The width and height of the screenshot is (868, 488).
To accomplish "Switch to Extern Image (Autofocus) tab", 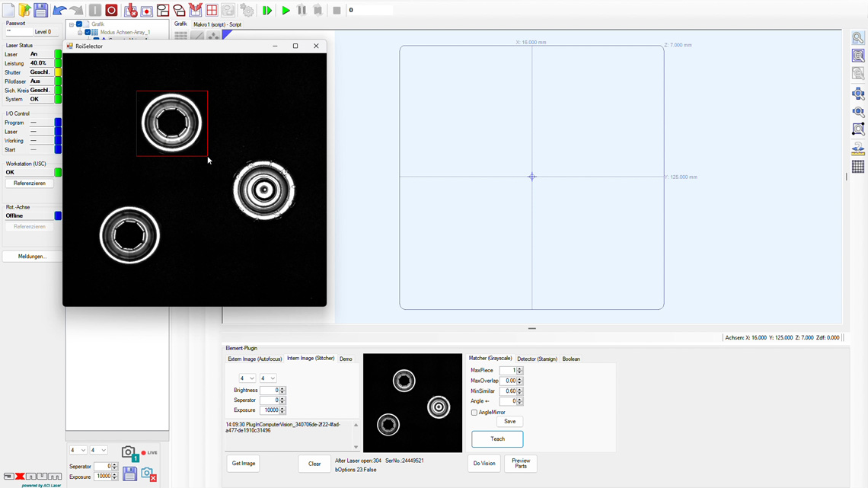I will 254,359.
